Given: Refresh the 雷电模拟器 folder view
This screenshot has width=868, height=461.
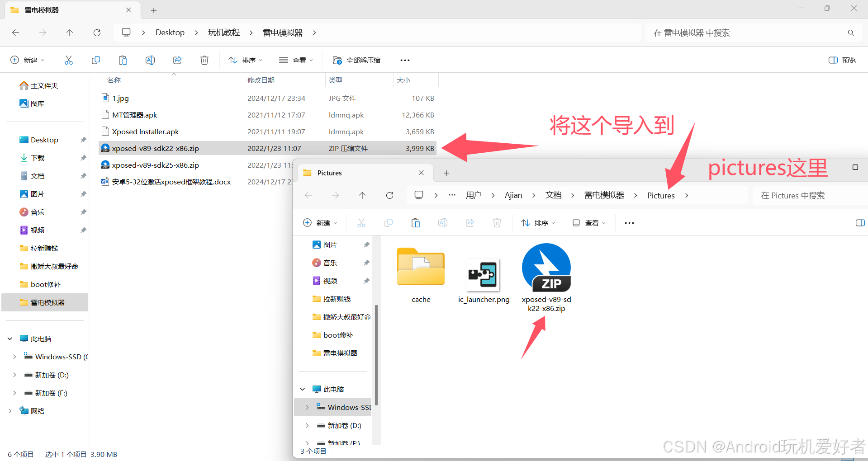Looking at the screenshot, I should tap(97, 33).
